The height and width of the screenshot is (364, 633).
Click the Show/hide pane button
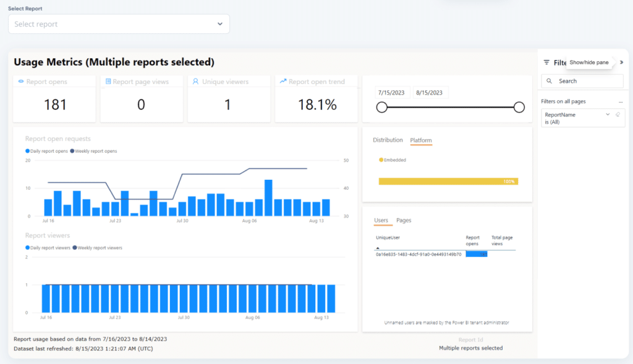590,62
